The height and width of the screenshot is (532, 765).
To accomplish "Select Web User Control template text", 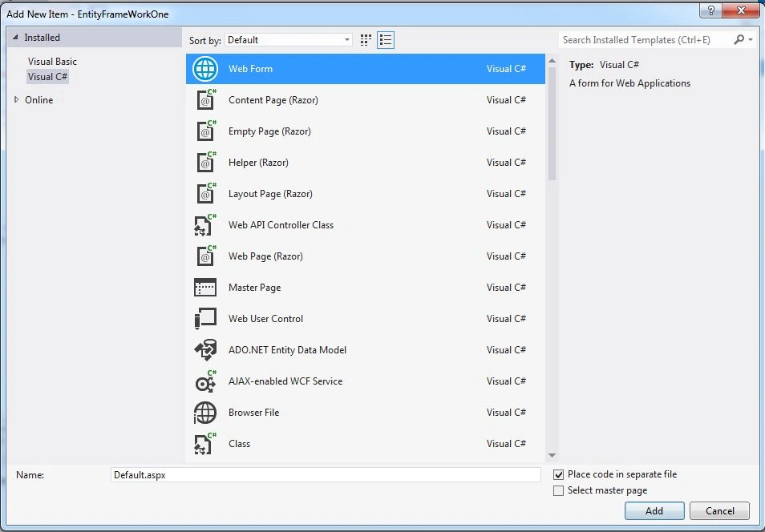I will [x=266, y=318].
